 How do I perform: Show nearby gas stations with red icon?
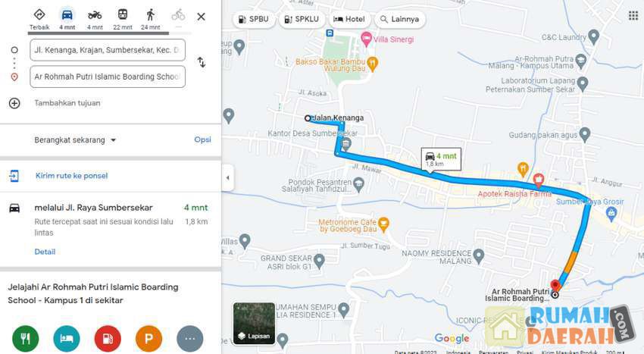[x=108, y=339]
